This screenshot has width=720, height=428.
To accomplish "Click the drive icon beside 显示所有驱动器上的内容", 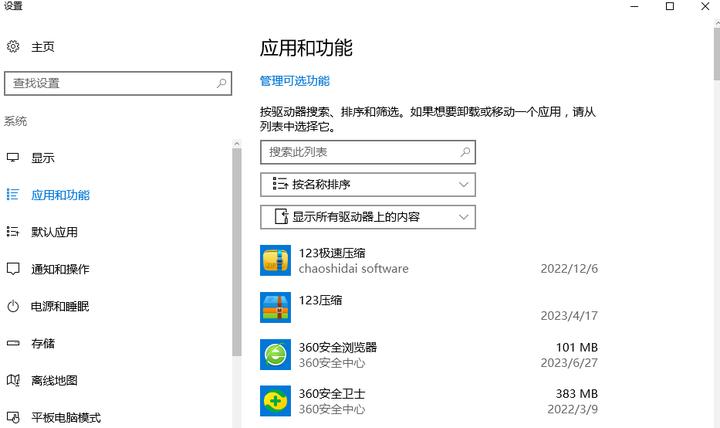I will pos(281,217).
